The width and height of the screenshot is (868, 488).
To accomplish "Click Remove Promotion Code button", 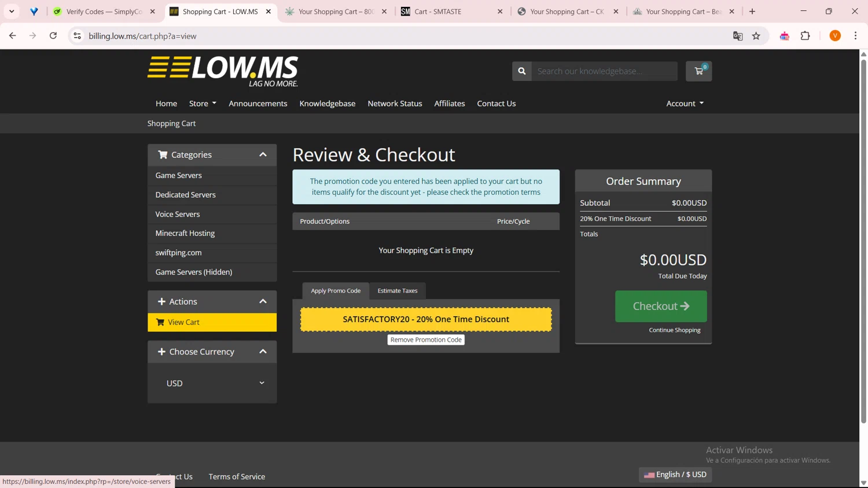I will point(426,340).
